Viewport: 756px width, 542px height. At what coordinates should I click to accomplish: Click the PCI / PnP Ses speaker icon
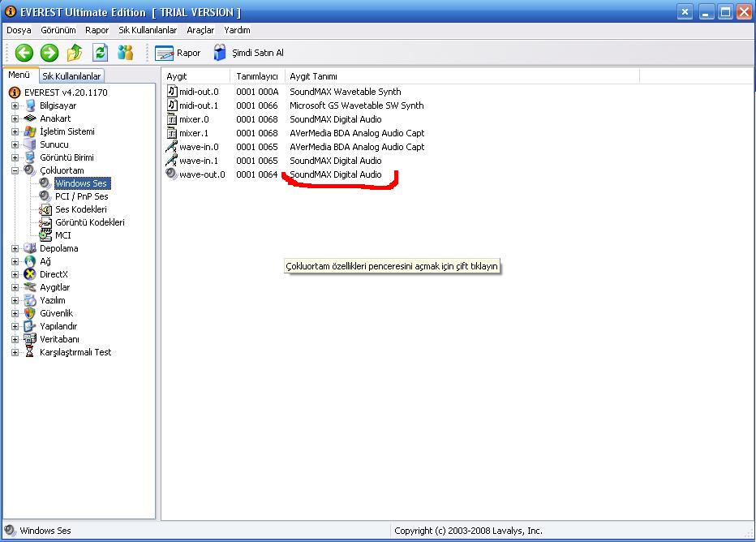pyautogui.click(x=45, y=196)
